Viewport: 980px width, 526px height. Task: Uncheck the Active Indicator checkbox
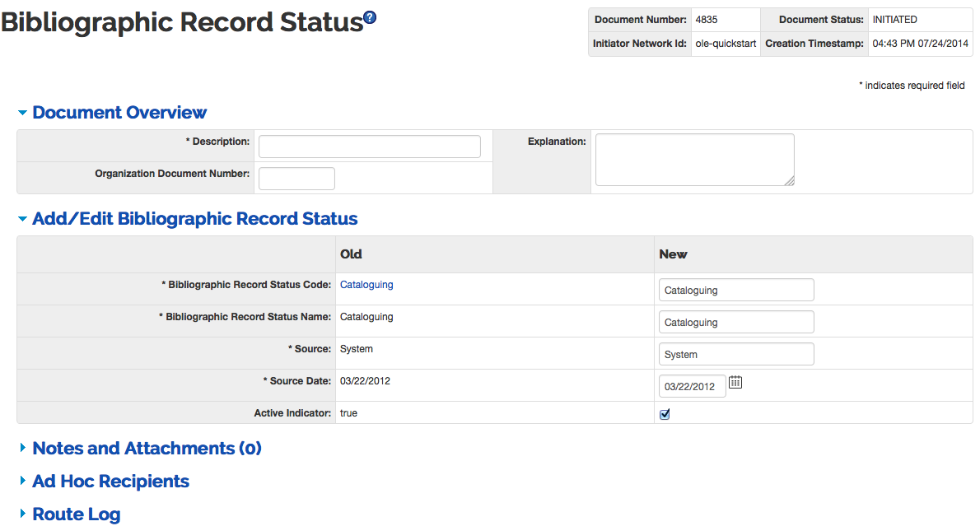(665, 414)
